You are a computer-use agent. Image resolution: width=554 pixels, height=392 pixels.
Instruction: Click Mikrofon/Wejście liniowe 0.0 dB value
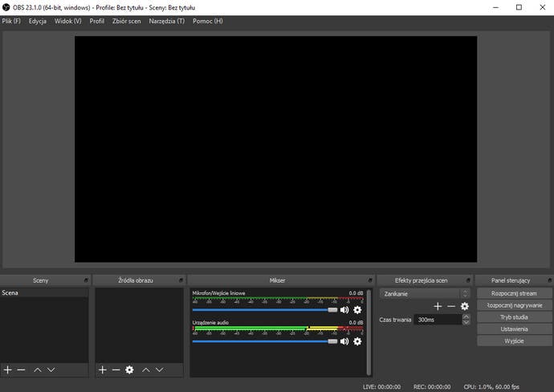coord(356,293)
